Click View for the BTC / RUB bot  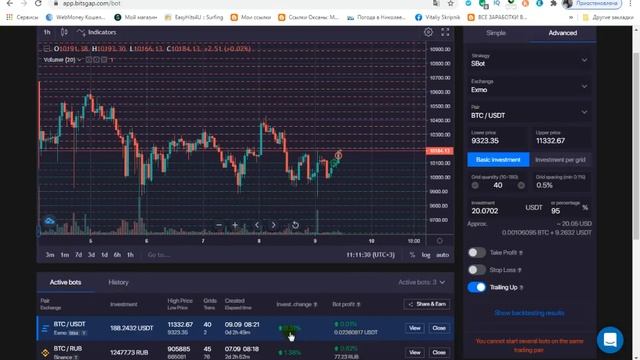(x=414, y=352)
